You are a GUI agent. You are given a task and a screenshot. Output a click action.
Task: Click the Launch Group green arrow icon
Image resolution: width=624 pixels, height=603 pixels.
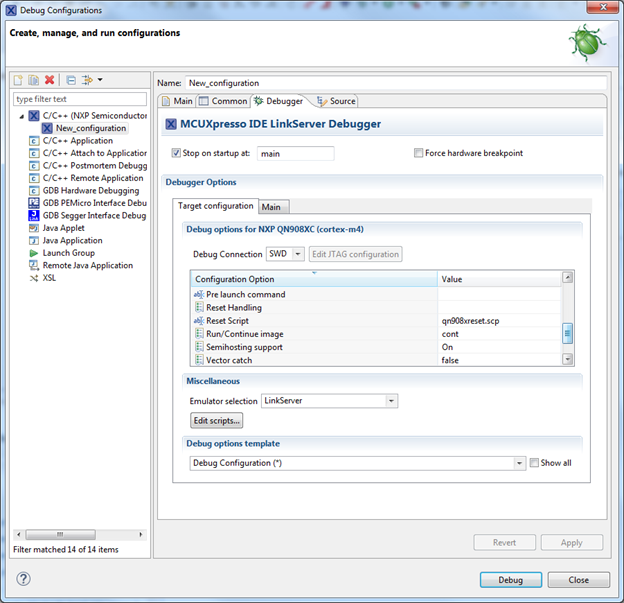pos(34,253)
